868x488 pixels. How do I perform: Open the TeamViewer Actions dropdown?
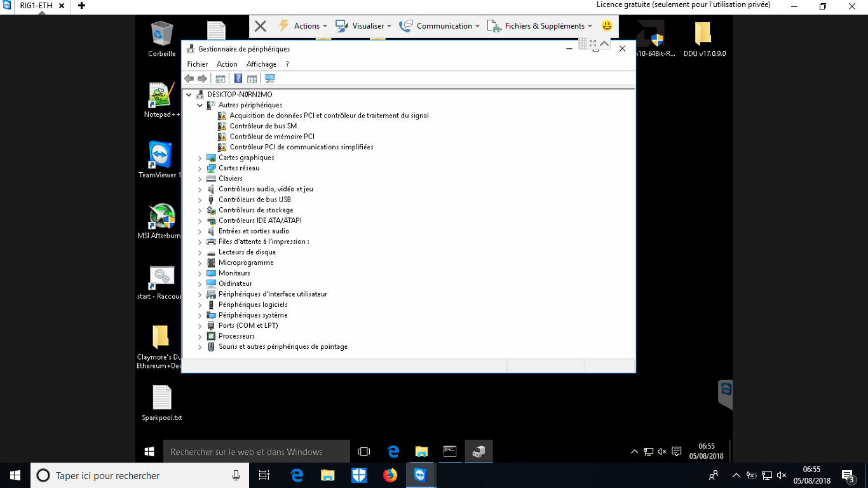pos(303,26)
